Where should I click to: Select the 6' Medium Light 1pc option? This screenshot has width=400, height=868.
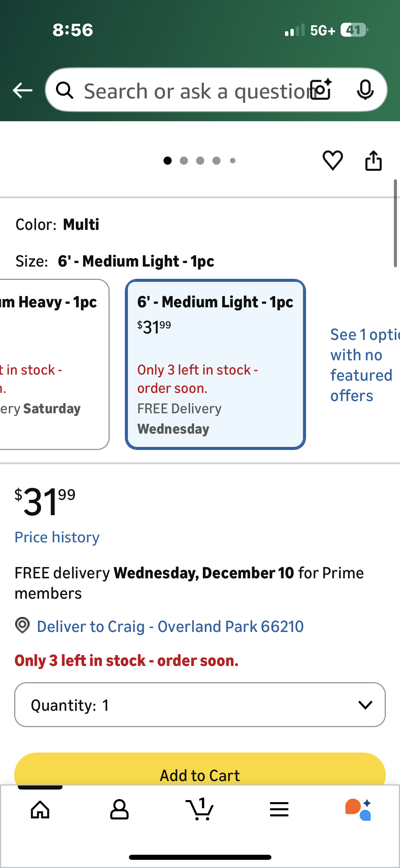click(215, 364)
